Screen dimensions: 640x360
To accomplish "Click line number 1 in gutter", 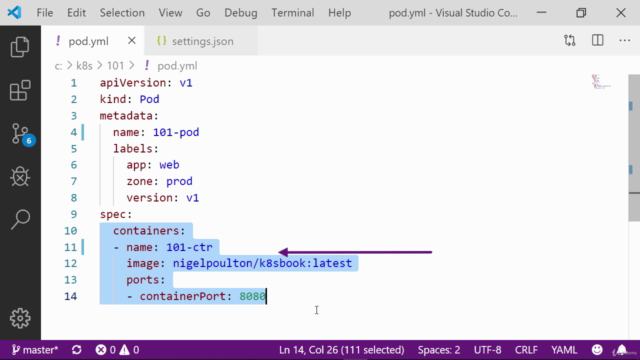I will click(x=73, y=83).
